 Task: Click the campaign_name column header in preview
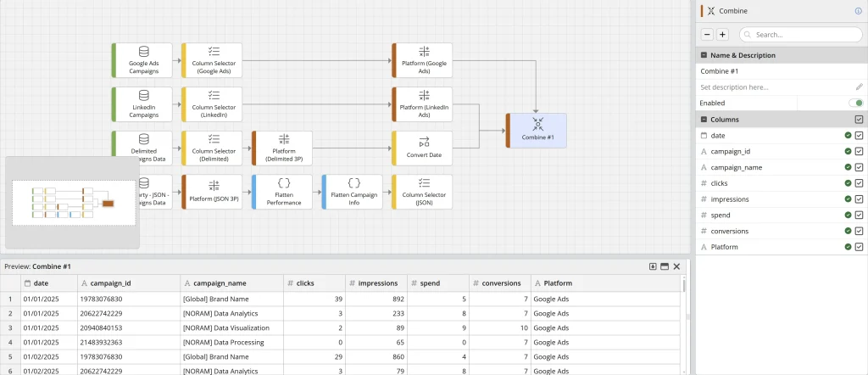[232, 283]
